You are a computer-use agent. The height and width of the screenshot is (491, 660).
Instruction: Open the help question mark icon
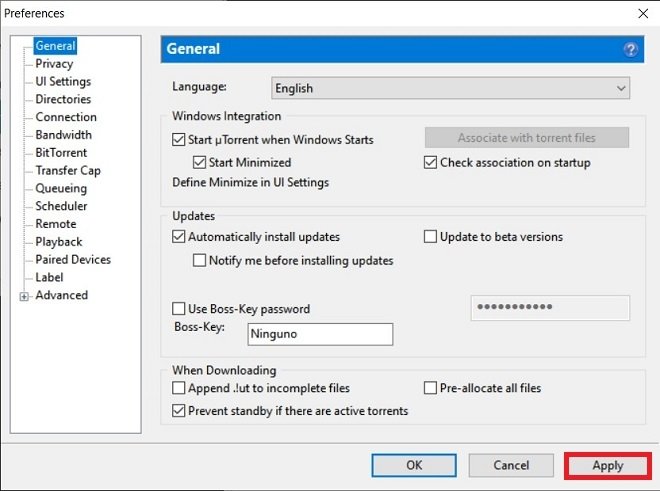[x=630, y=50]
